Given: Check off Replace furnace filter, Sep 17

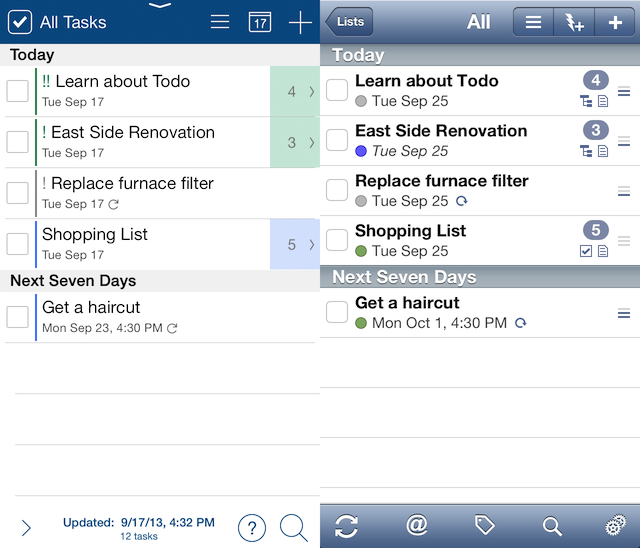Looking at the screenshot, I should [x=18, y=193].
